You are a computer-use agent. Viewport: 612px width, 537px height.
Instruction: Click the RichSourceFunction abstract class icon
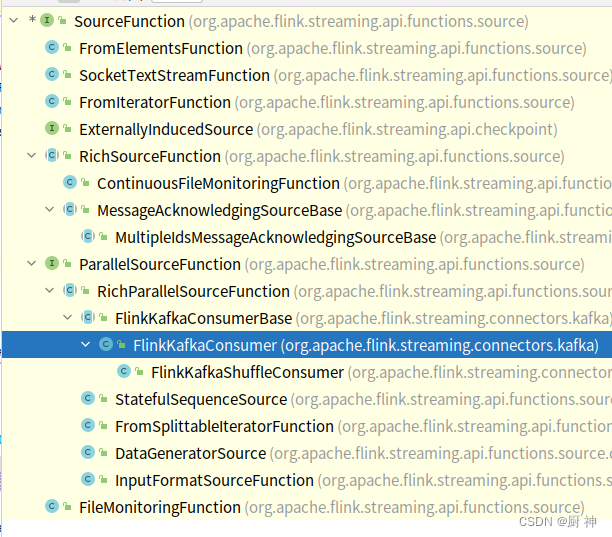[x=52, y=155]
